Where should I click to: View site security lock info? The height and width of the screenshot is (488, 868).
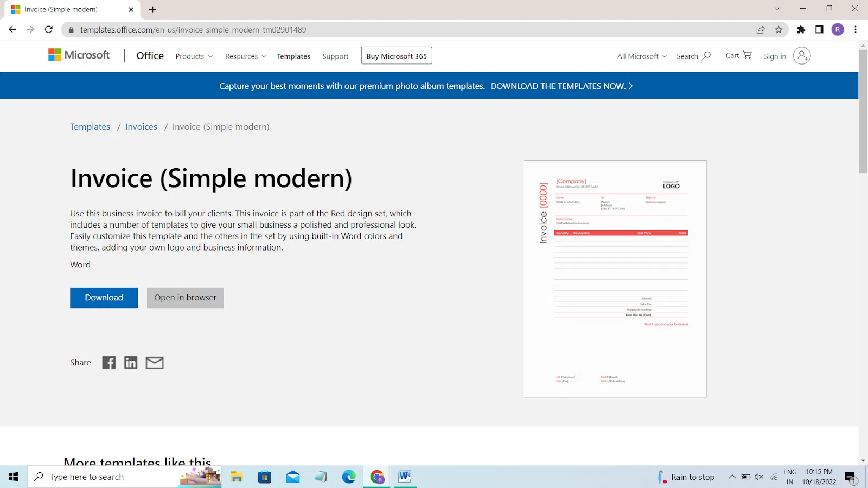[71, 30]
